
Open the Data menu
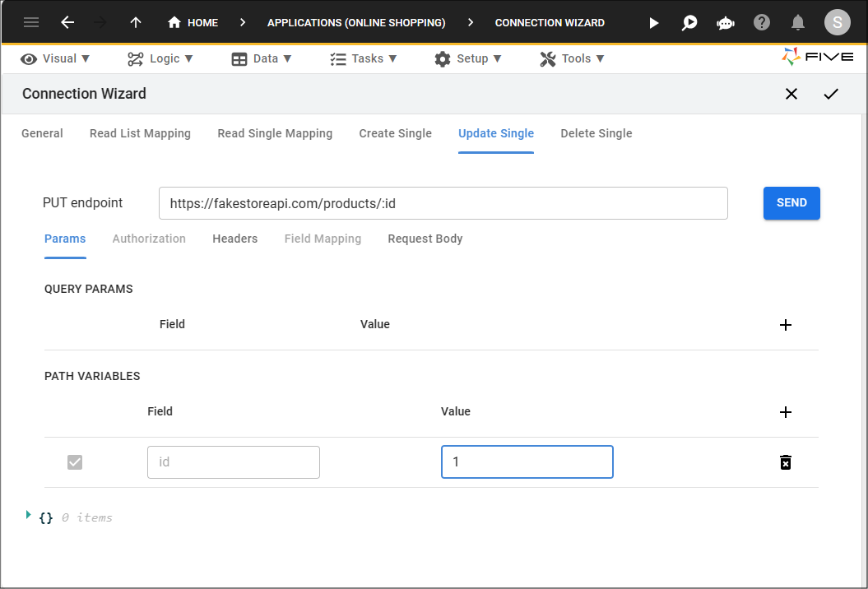click(x=262, y=58)
